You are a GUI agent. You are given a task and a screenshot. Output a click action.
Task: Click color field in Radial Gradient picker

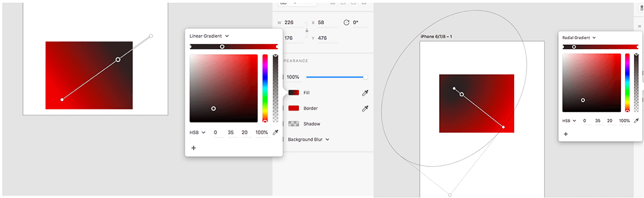point(592,83)
